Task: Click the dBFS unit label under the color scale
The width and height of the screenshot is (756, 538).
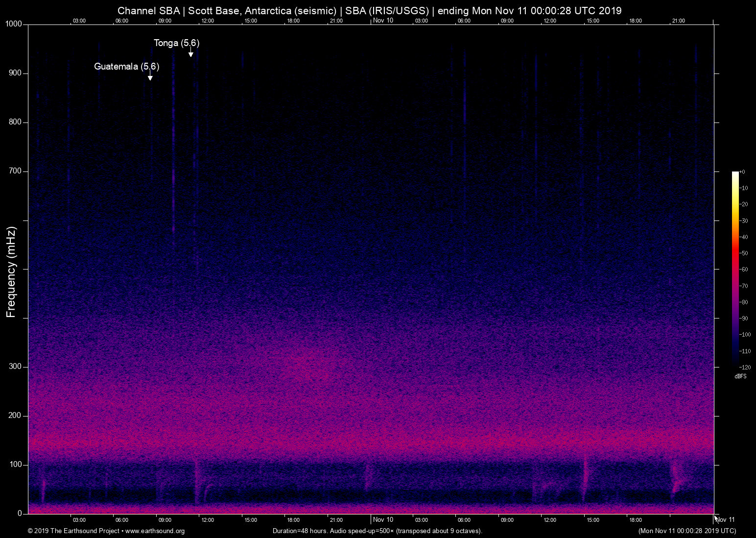Action: click(740, 376)
